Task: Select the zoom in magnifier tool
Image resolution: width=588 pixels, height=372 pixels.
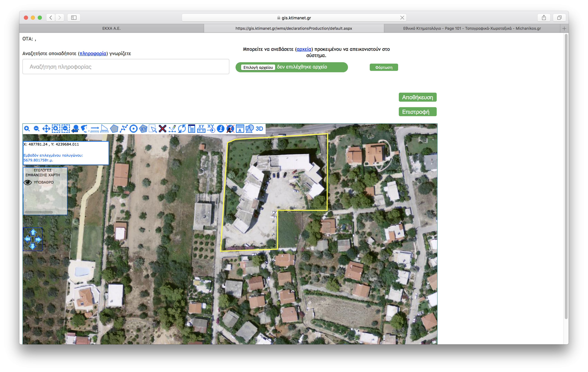Action: [x=27, y=129]
